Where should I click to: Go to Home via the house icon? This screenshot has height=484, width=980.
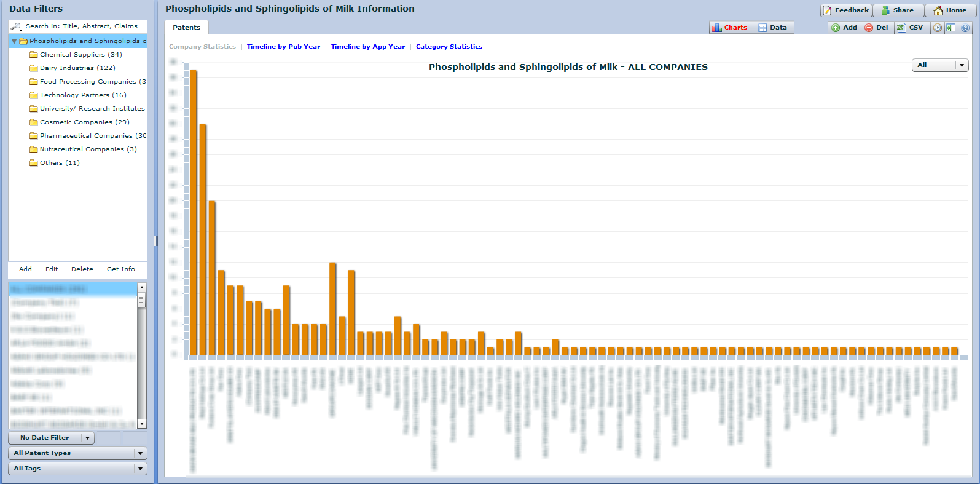pyautogui.click(x=950, y=10)
